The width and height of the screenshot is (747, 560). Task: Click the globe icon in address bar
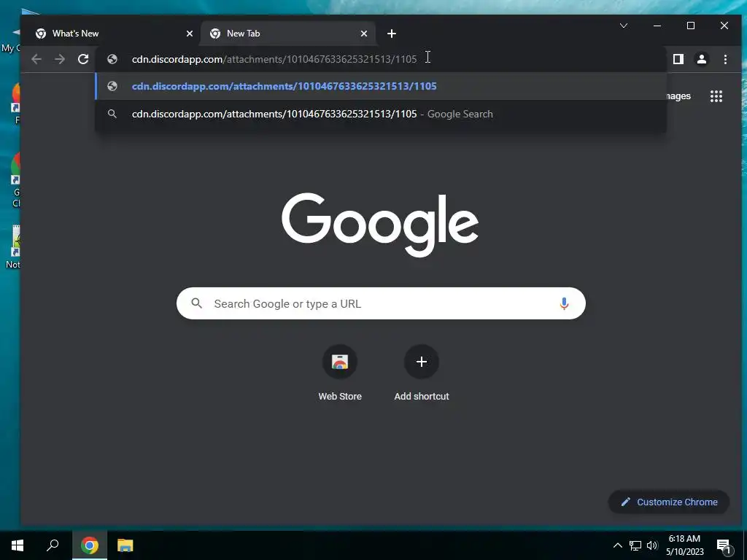pyautogui.click(x=112, y=59)
